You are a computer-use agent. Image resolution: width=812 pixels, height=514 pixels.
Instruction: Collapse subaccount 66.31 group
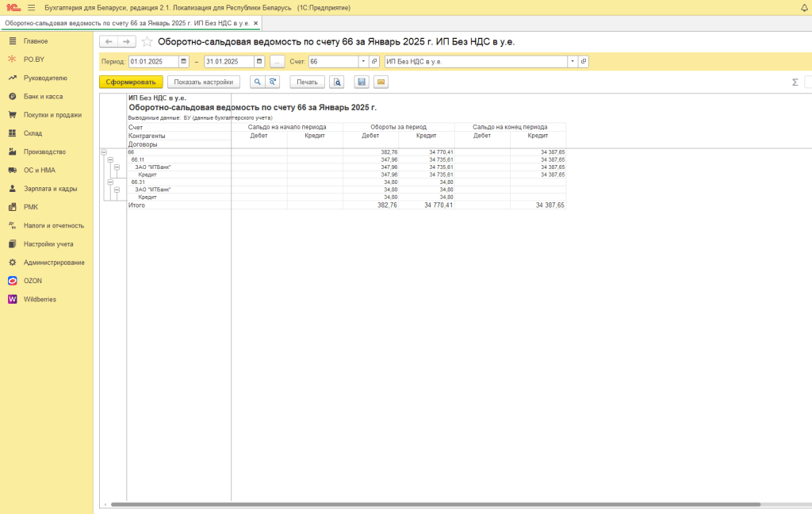click(x=110, y=182)
